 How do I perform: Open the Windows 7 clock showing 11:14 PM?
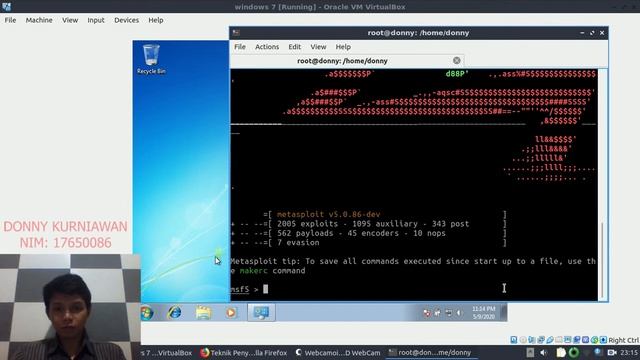pyautogui.click(x=484, y=313)
